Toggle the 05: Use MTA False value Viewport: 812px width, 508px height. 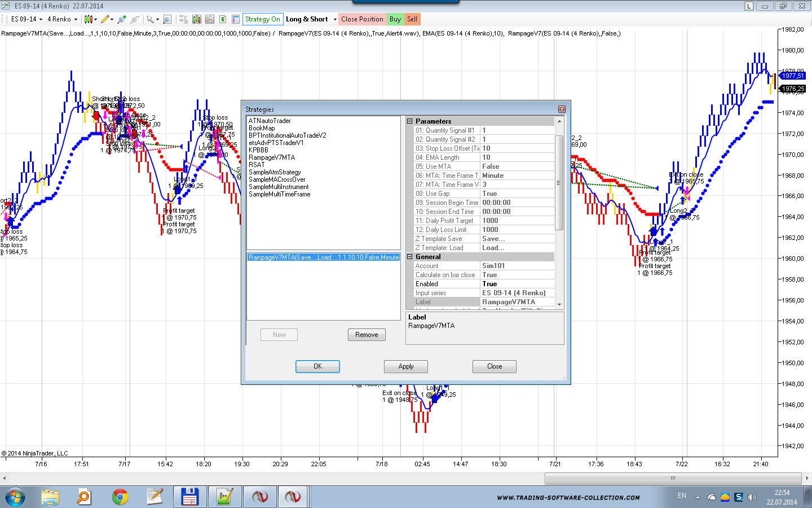tap(517, 167)
